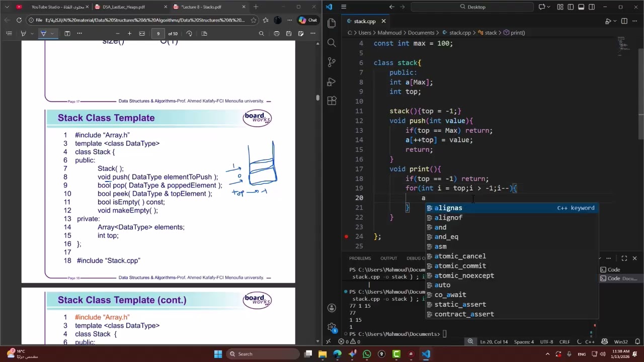
Task: Open the Explorer view in VS Code
Action: (332, 23)
